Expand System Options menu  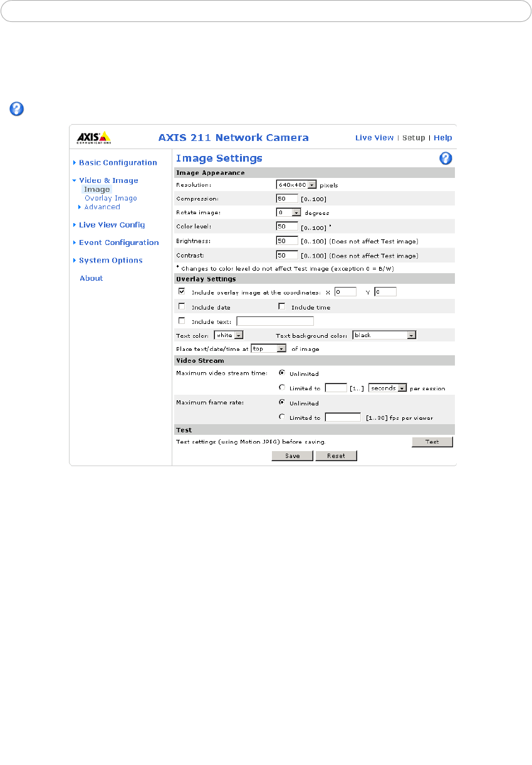(108, 261)
